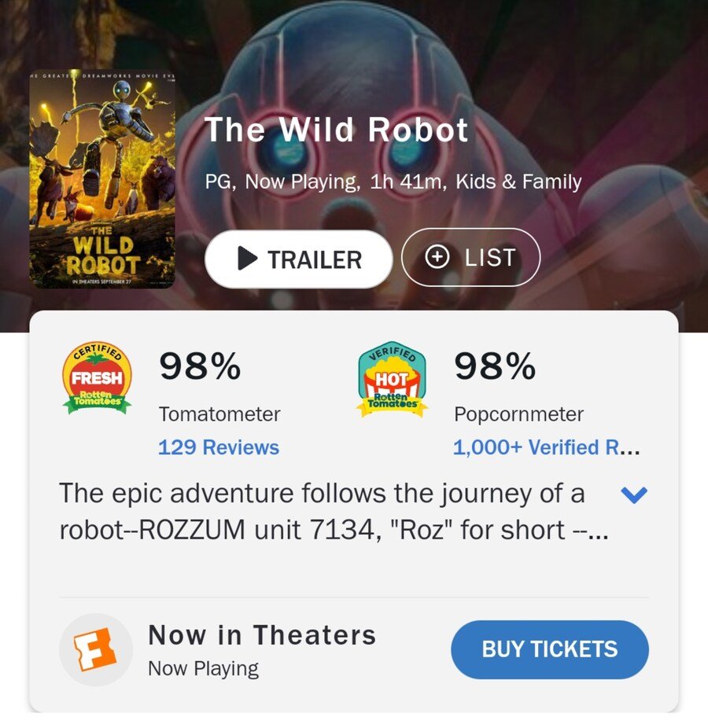This screenshot has height=728, width=708.
Task: Click The Wild Robot movie title
Action: 337,130
